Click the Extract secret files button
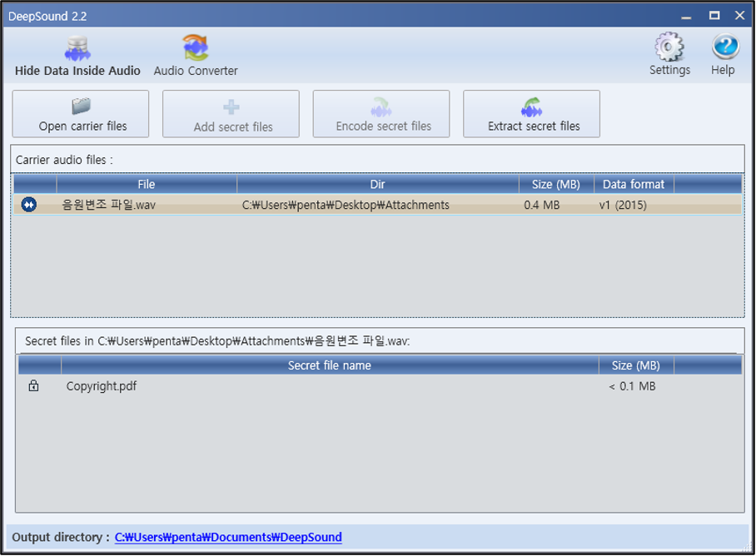The width and height of the screenshot is (756, 556). point(532,114)
